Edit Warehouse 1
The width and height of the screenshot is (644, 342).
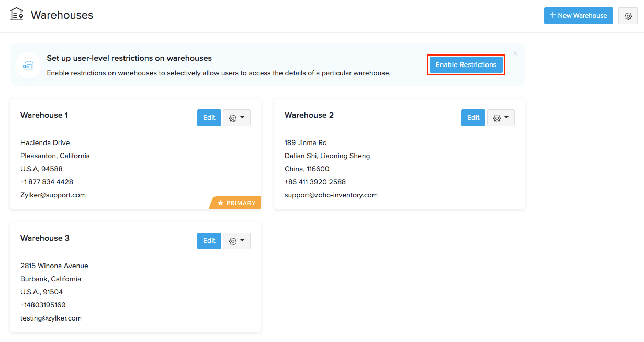tap(209, 118)
